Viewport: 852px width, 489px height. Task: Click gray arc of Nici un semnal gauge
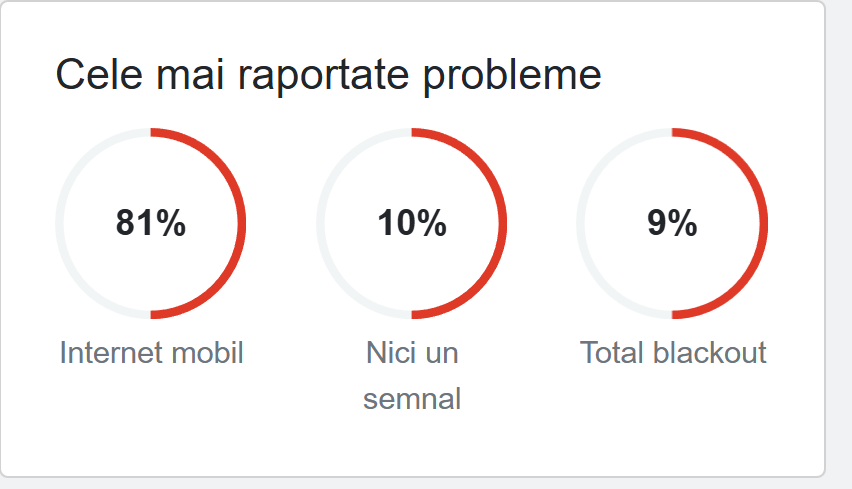click(321, 223)
